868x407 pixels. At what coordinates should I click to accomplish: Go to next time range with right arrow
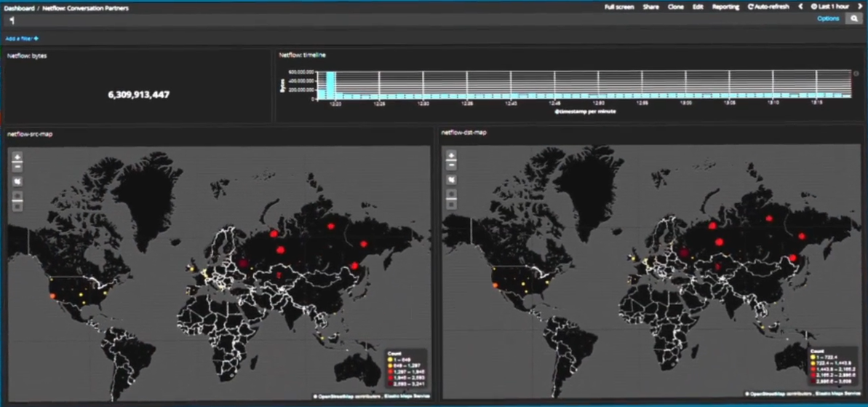[x=861, y=7]
